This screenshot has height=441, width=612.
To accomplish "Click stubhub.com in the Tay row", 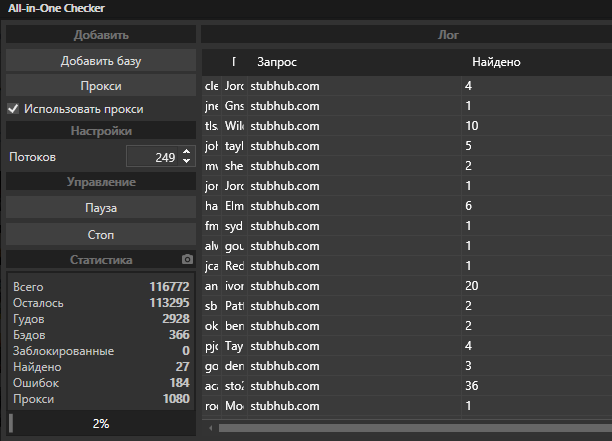I will coord(285,346).
